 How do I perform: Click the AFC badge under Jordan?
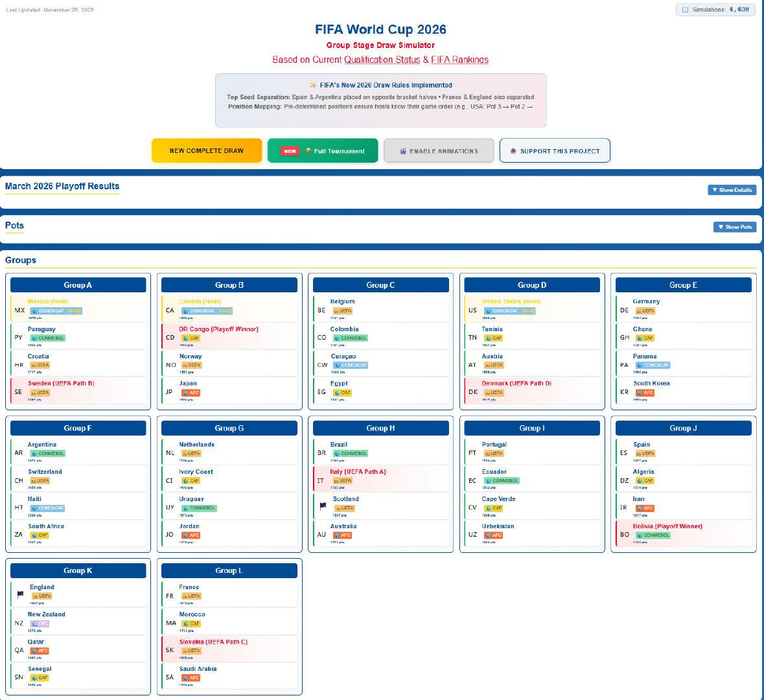[x=191, y=535]
